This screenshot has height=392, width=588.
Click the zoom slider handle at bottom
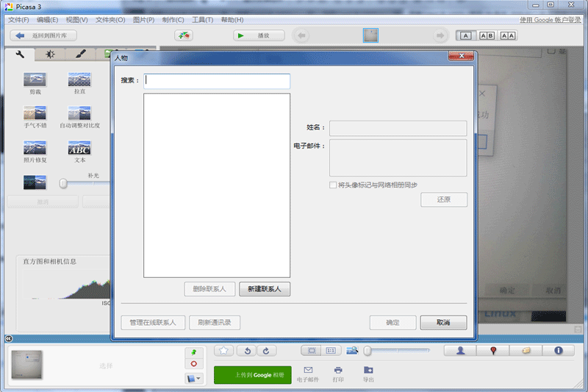coord(367,351)
